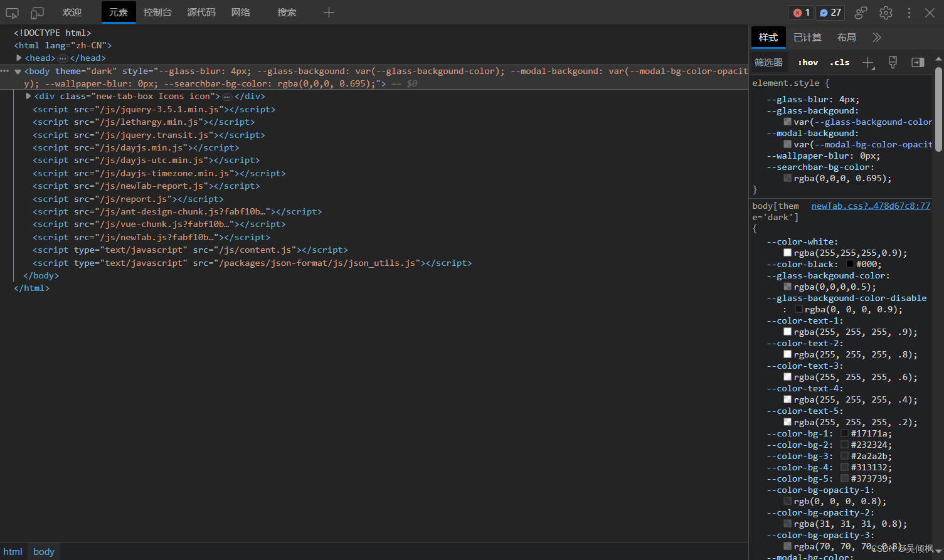Open the body node three-dot actions
944x560 pixels.
point(5,71)
